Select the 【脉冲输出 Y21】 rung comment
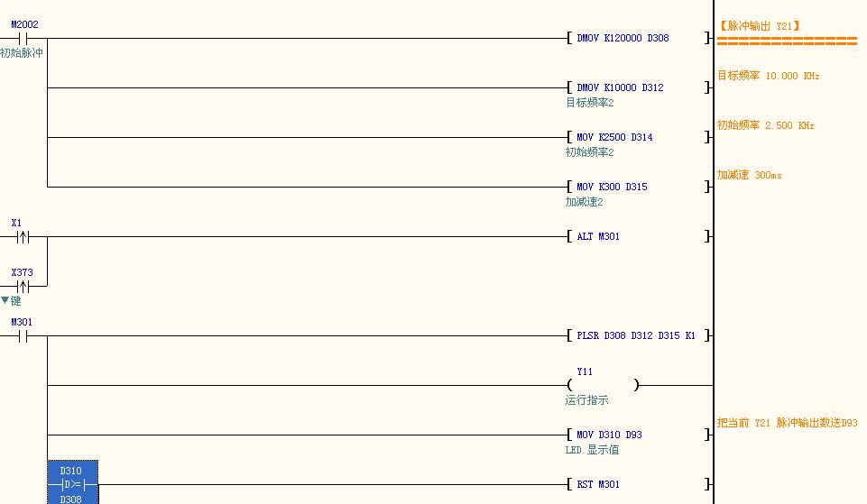Viewport: 867px width, 504px height. [x=759, y=26]
